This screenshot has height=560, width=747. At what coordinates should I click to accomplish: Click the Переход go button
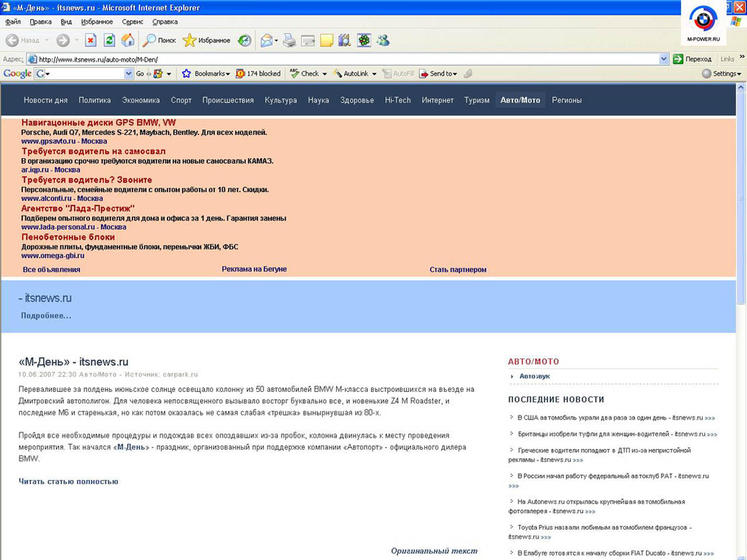pos(693,59)
